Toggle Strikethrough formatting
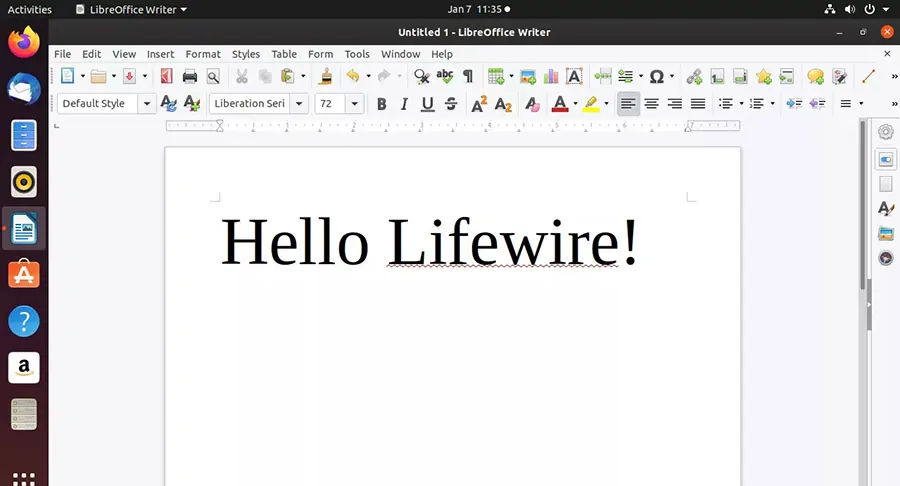This screenshot has height=486, width=900. point(451,104)
